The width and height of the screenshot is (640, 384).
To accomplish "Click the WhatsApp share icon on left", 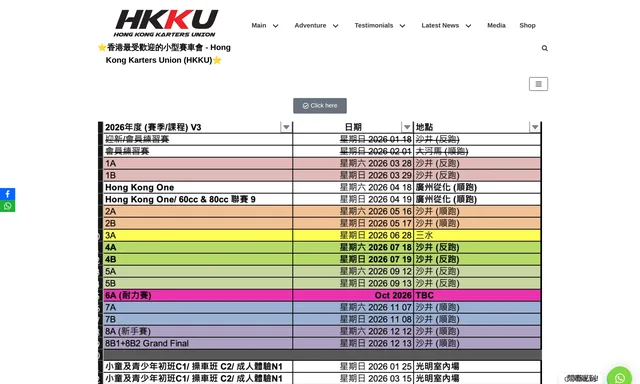I will (7, 206).
